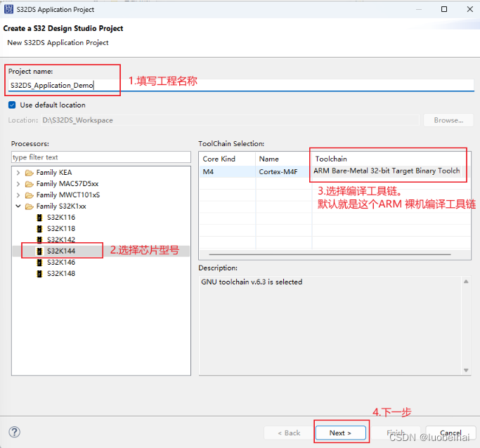Uncheck the Use default location checkbox

click(x=12, y=105)
